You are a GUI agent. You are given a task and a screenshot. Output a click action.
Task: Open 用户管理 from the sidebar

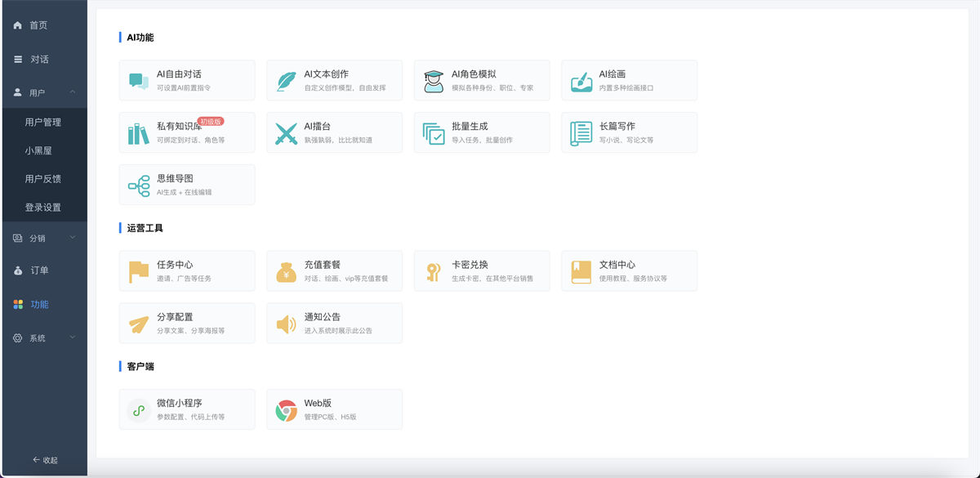click(44, 122)
